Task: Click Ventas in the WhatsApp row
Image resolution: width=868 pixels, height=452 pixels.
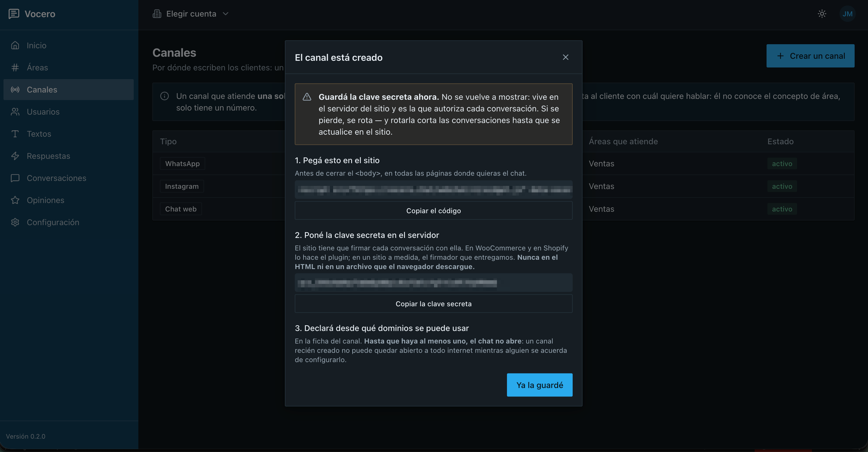Action: point(601,163)
